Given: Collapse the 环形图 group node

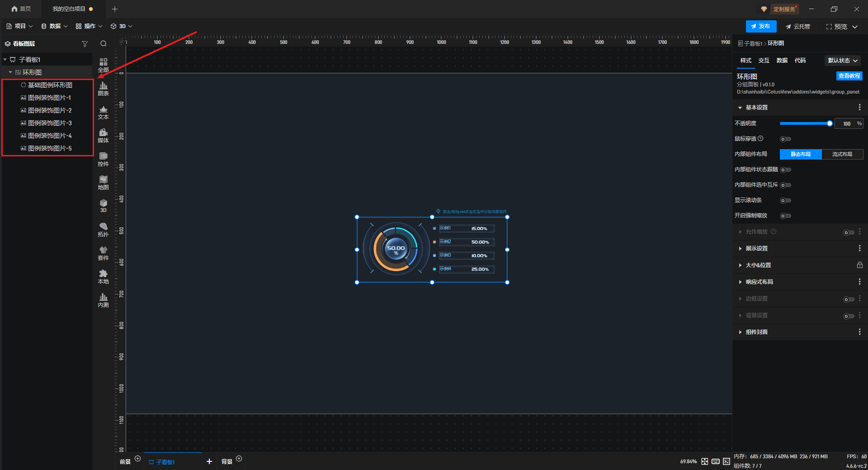Looking at the screenshot, I should 10,72.
